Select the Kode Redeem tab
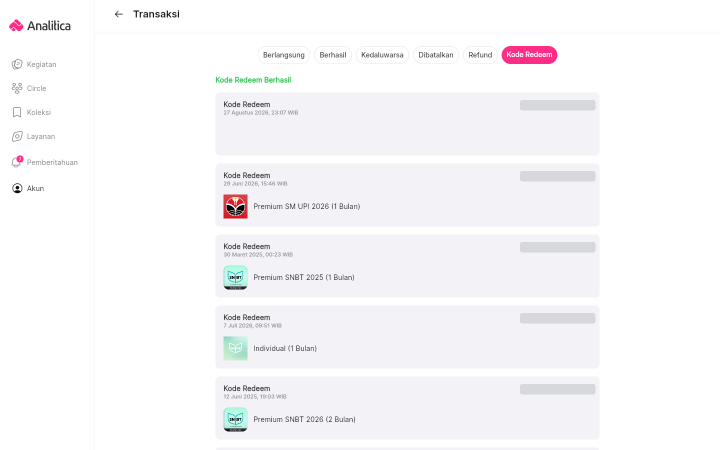Image resolution: width=720 pixels, height=450 pixels. click(529, 55)
